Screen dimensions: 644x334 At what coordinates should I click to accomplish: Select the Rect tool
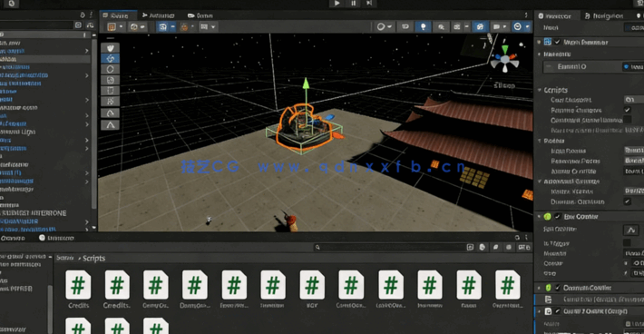click(110, 91)
